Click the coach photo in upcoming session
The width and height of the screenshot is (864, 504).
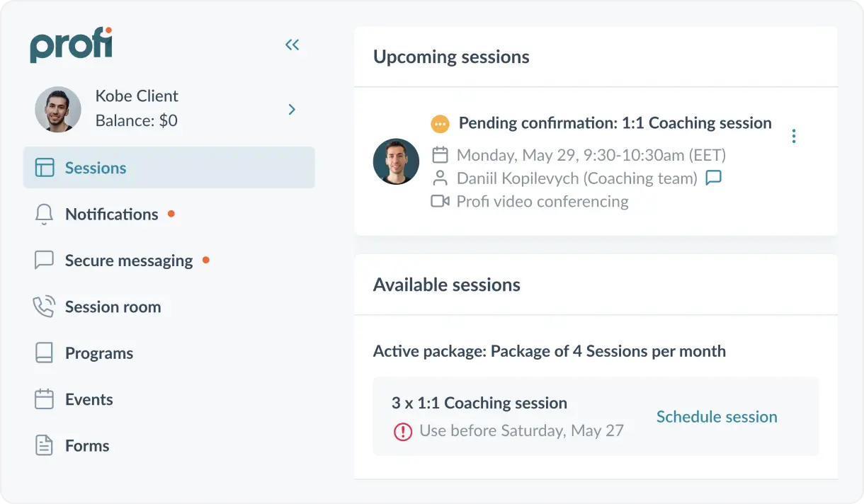(396, 162)
